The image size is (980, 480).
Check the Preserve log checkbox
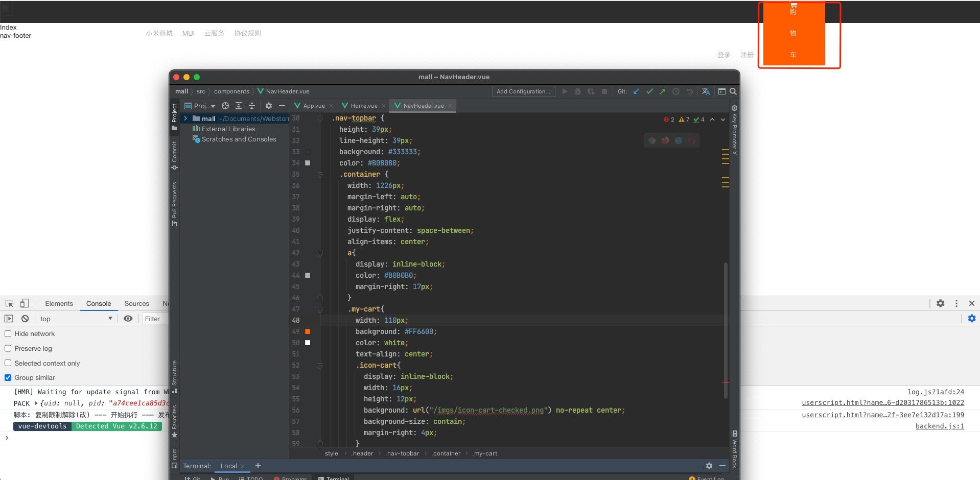pyautogui.click(x=8, y=348)
